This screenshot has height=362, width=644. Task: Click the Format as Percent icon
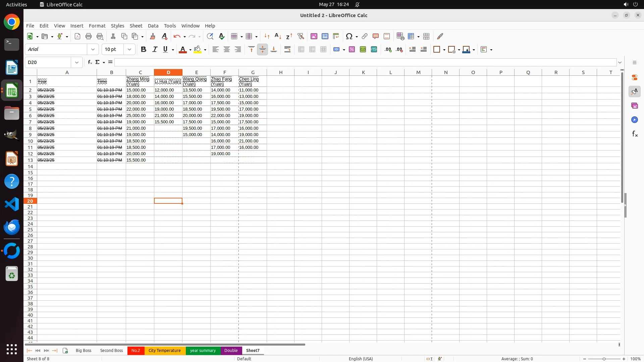(352, 50)
